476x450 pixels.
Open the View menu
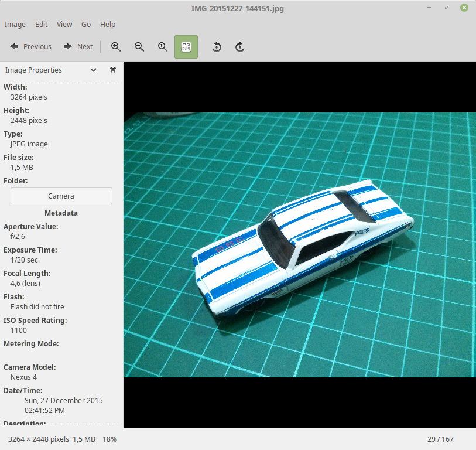[64, 25]
